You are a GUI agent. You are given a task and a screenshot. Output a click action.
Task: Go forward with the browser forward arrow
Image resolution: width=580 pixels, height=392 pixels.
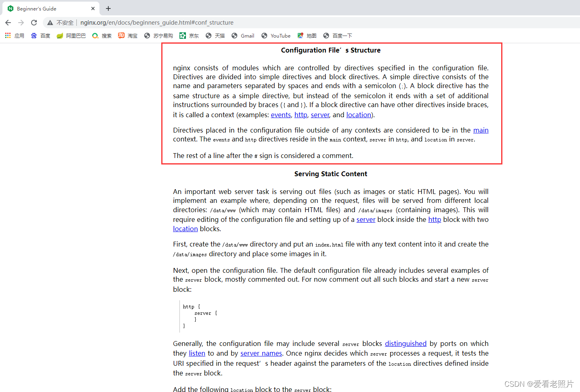tap(21, 23)
